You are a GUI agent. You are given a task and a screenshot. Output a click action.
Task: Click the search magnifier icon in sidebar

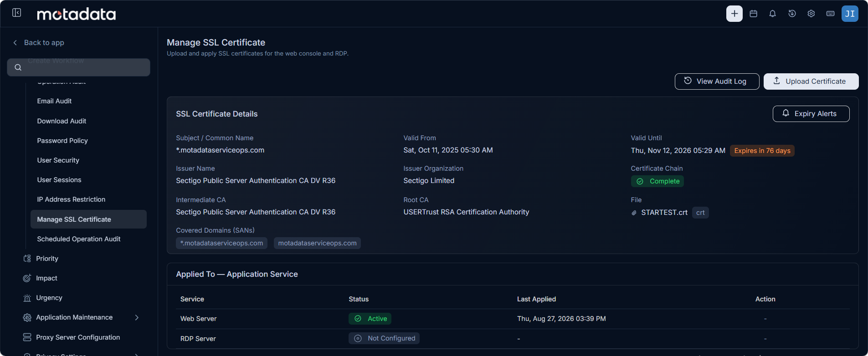point(18,67)
